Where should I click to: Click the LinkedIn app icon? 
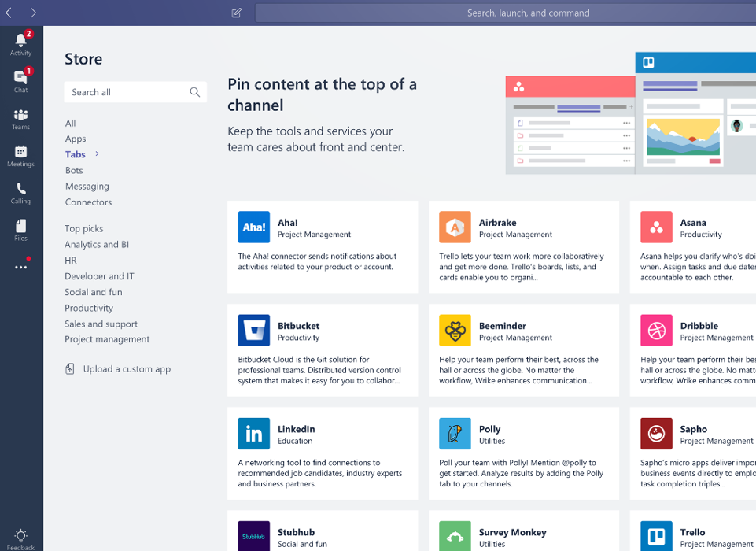(x=253, y=434)
